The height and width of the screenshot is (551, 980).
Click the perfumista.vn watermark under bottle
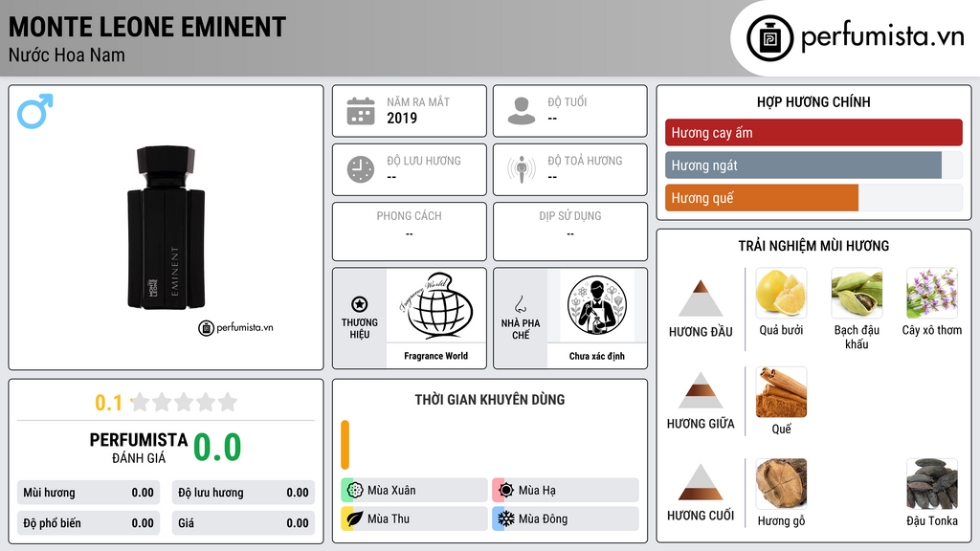[235, 327]
